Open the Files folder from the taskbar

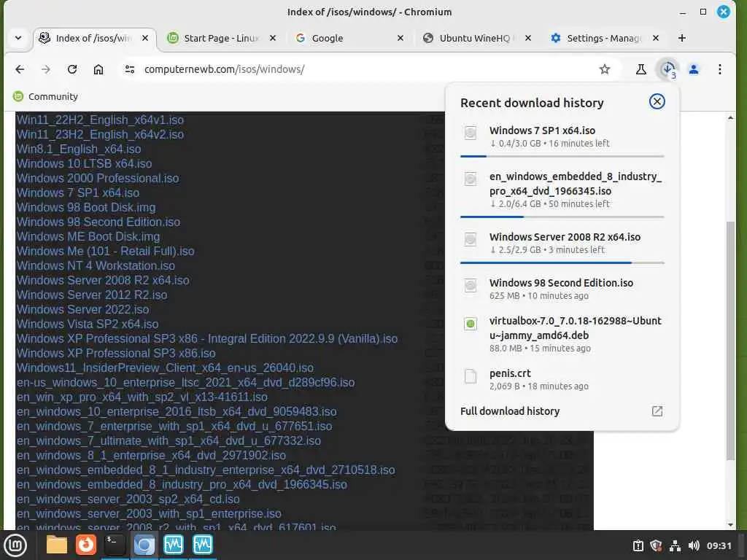pyautogui.click(x=57, y=545)
